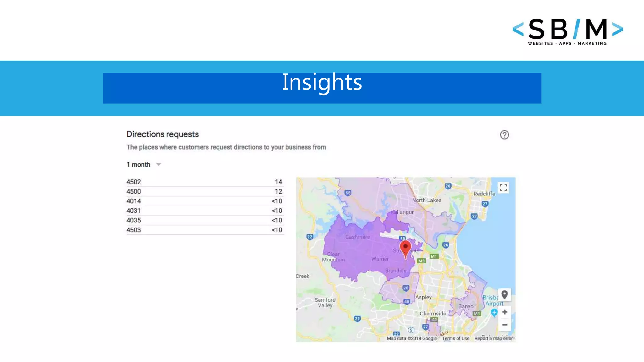Click the Chermside label on map
Screen dimensions: 644x362
(433, 314)
